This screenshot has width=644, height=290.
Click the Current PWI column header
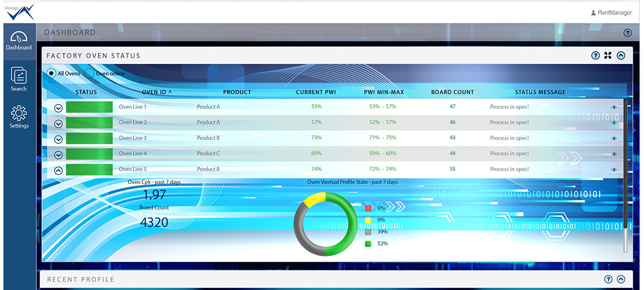316,92
